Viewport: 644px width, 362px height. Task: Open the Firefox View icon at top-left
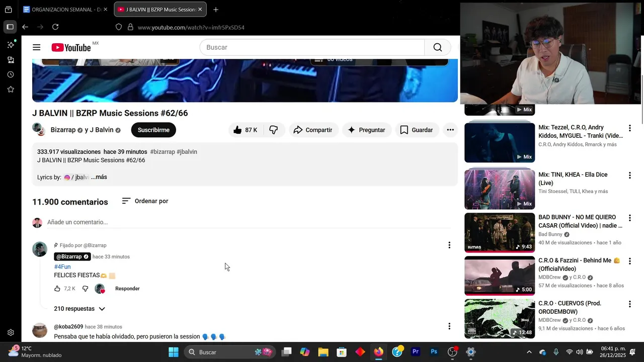9,10
